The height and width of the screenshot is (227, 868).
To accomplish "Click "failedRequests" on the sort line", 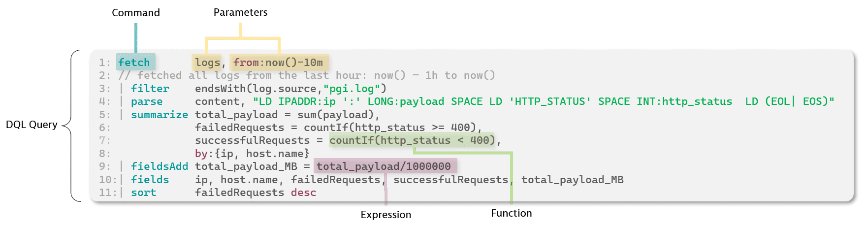I will tap(239, 193).
